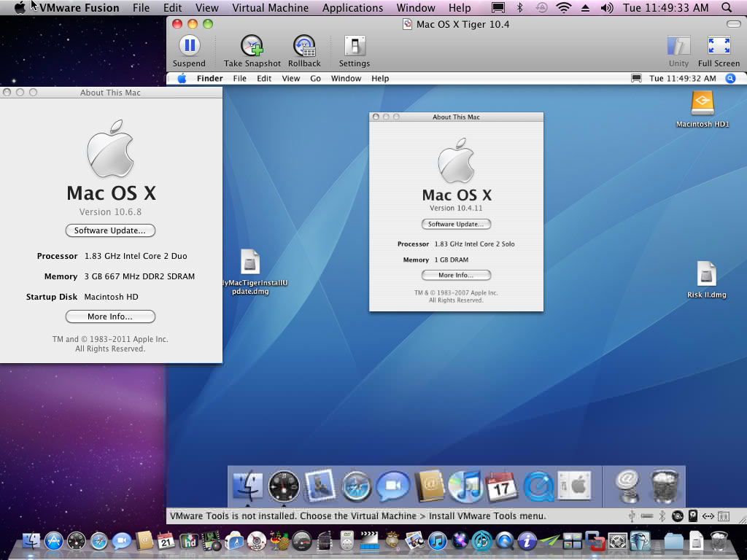Toggle the host Wi-Fi status menu
747x560 pixels.
[x=564, y=7]
